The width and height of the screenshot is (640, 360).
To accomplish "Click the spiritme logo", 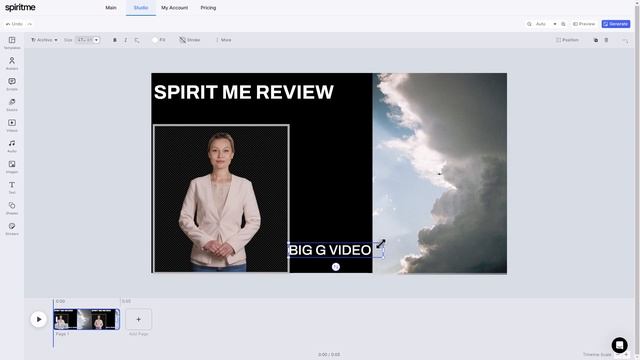I will point(20,7).
